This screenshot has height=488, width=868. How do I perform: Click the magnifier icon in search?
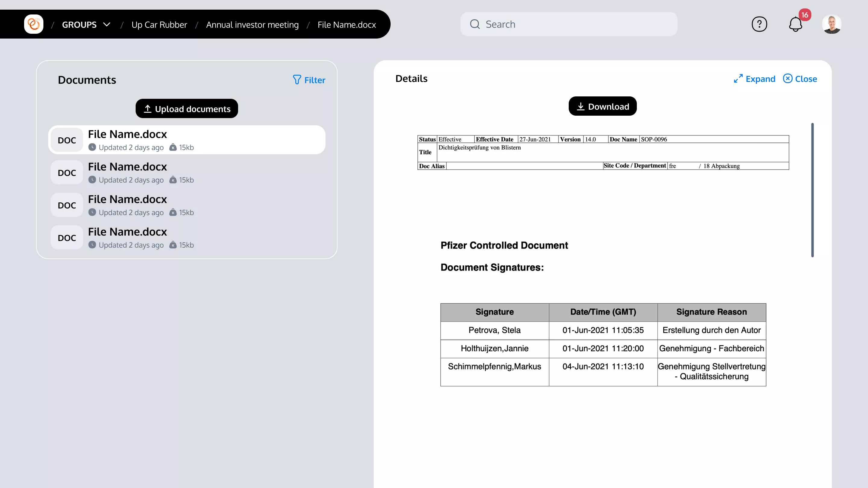click(475, 24)
